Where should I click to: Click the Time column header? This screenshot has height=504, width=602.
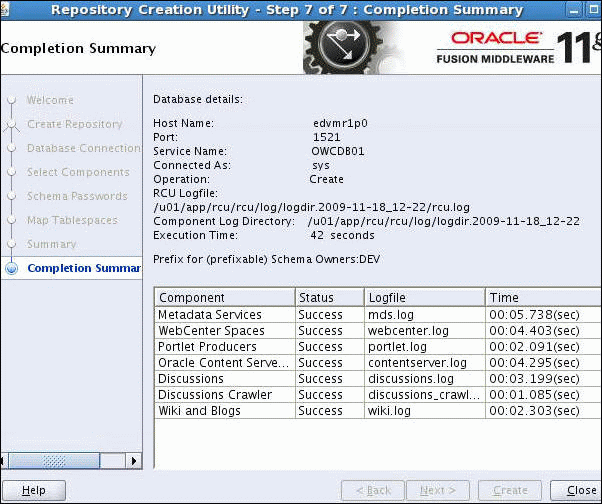tap(543, 297)
